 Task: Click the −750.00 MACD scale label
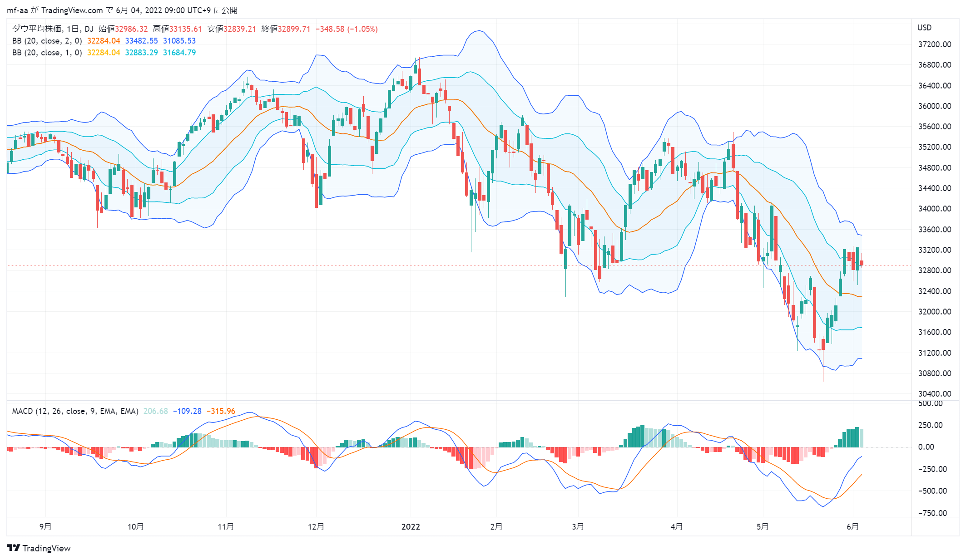pos(932,513)
